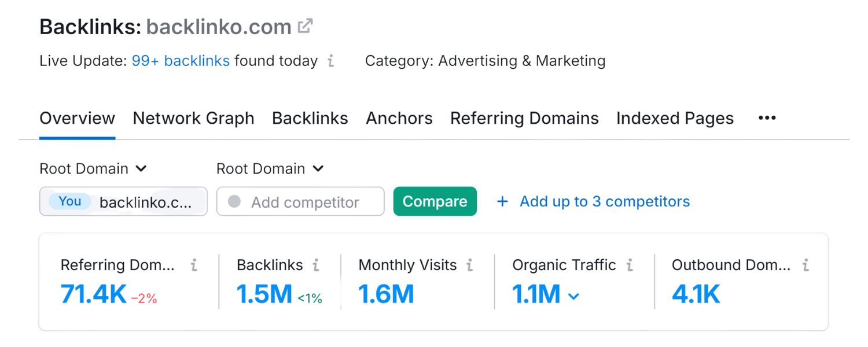Viewport: 868px width, 347px height.
Task: Open the Referring Domains tab
Action: [524, 118]
